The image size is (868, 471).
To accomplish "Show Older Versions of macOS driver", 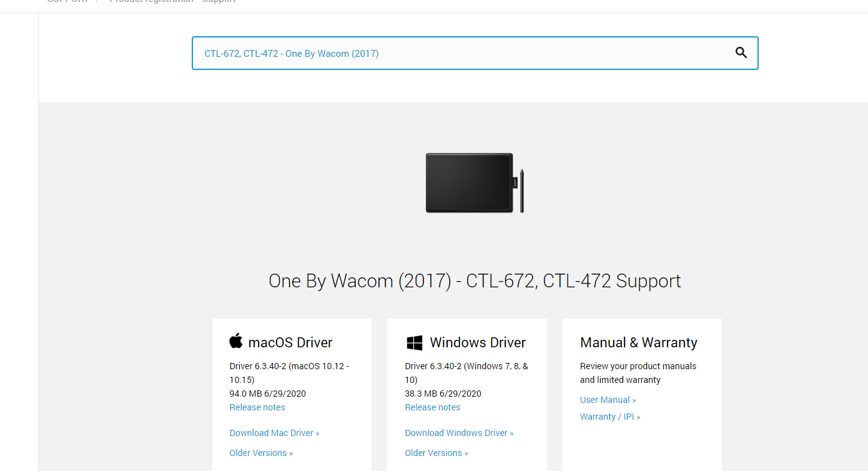I will (x=261, y=453).
